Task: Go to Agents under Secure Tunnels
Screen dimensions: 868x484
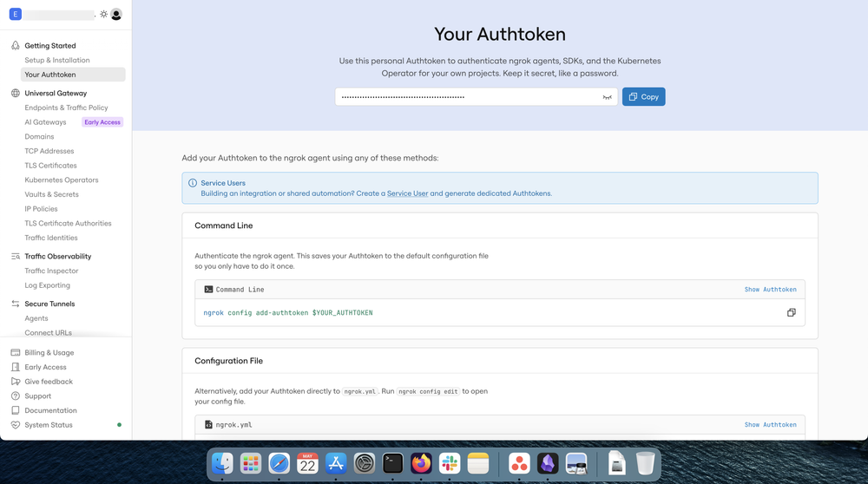Action: coord(36,318)
